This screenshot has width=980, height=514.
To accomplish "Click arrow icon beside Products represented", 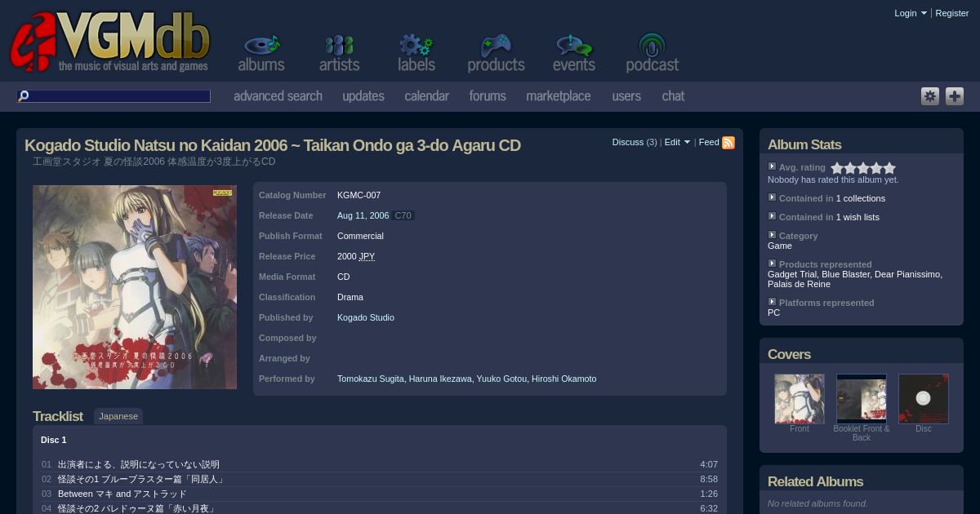I will [x=772, y=264].
